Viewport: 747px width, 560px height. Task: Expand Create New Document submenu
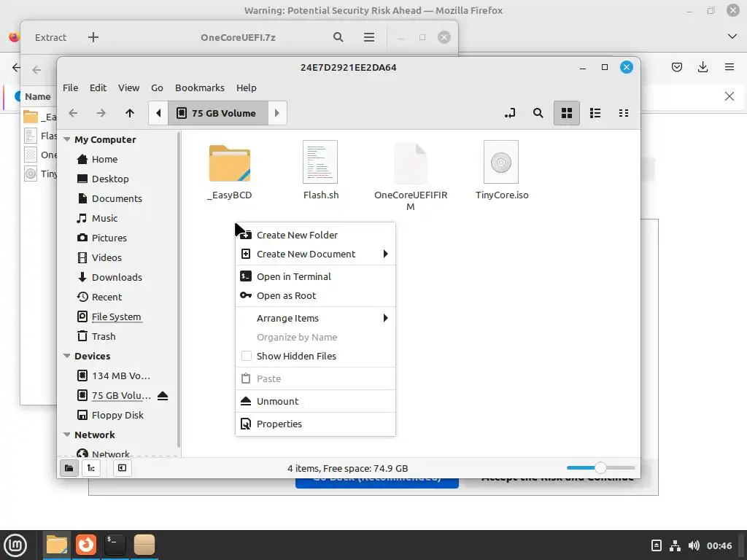(315, 254)
